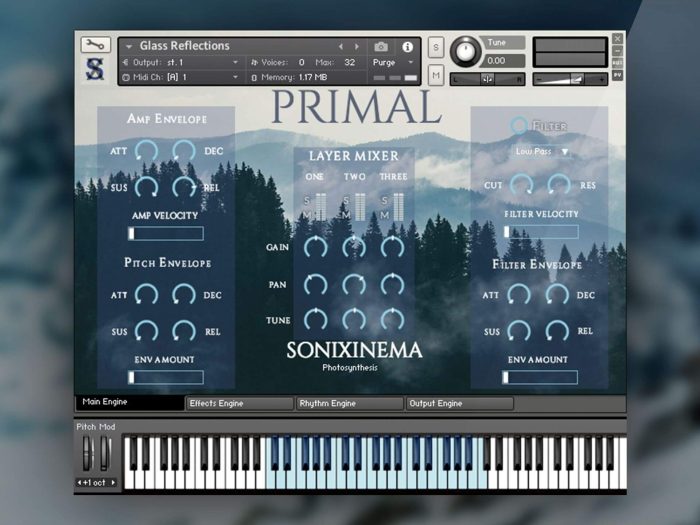Click the layer TWO Pan knob
The width and height of the screenshot is (700, 525).
point(354,284)
